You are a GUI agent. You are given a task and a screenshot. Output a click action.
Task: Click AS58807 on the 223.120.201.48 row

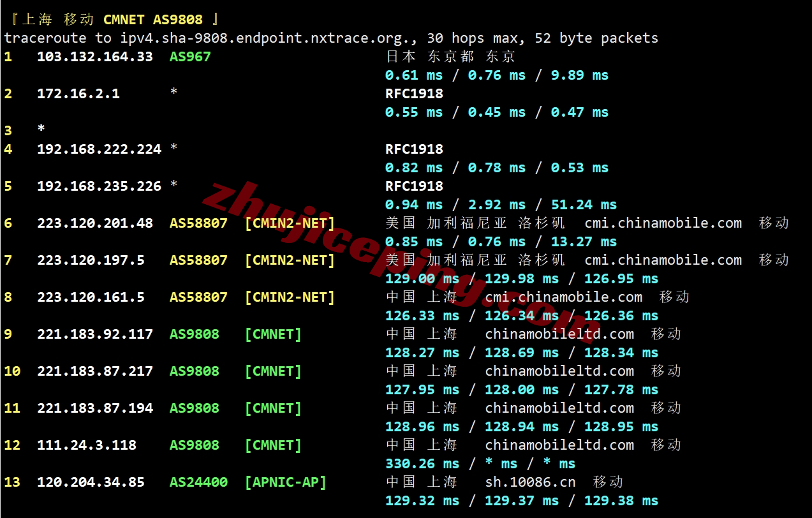coord(198,223)
